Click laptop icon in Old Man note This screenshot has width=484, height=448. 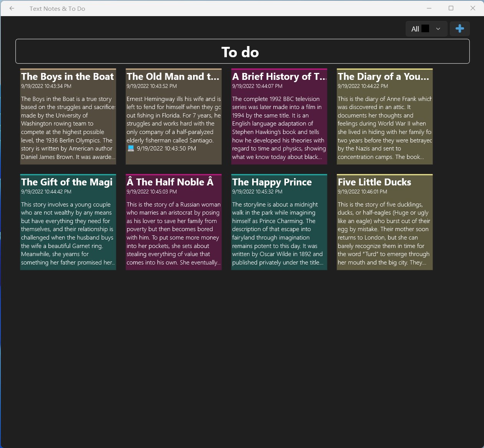pos(131,149)
